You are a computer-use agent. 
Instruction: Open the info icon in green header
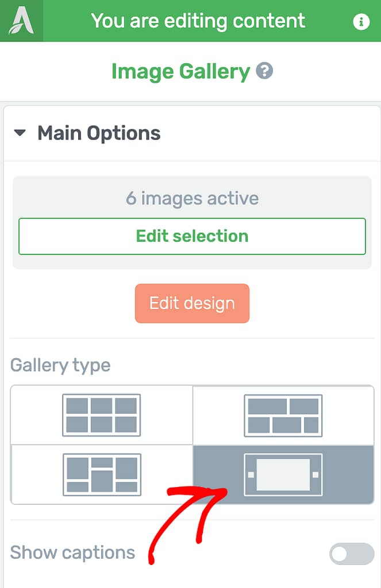point(361,21)
